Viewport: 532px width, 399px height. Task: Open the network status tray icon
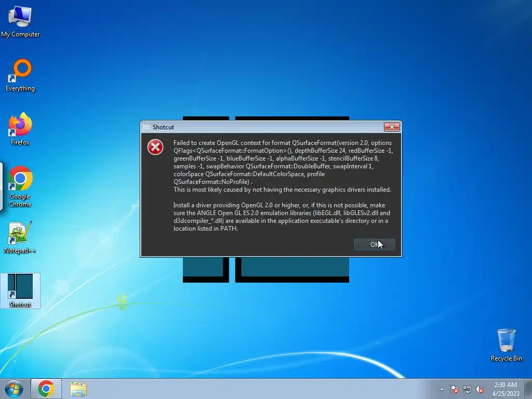point(467,389)
